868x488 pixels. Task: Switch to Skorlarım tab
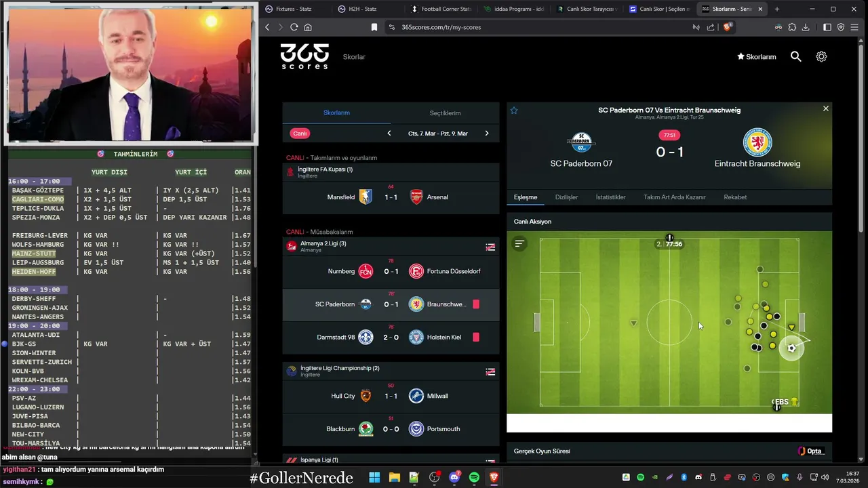point(336,113)
